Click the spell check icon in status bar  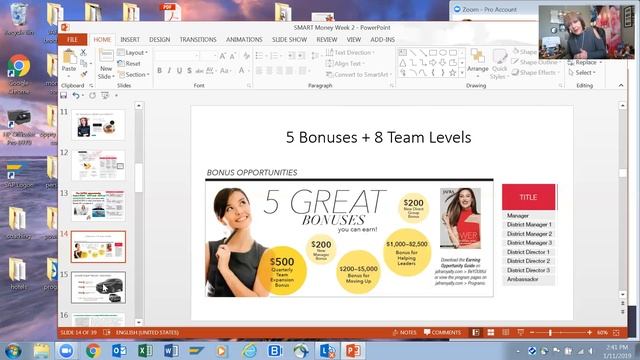(x=107, y=333)
